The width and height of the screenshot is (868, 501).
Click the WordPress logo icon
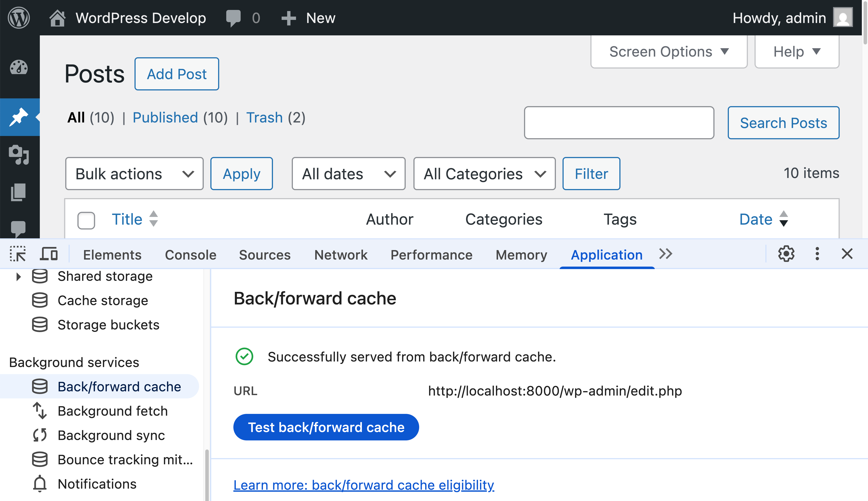click(x=19, y=17)
